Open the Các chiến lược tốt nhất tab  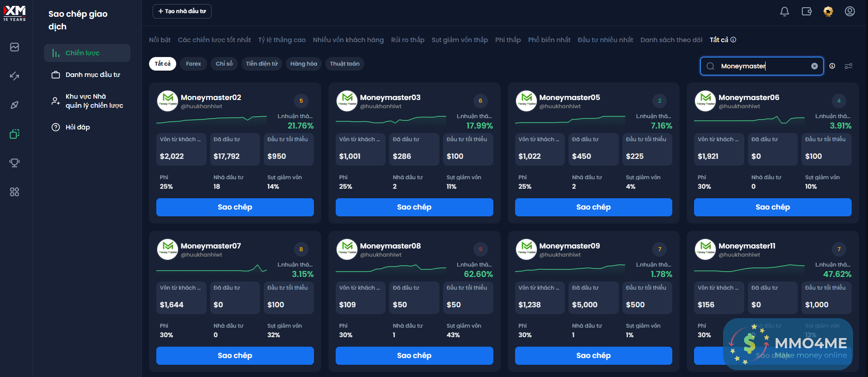pos(214,40)
